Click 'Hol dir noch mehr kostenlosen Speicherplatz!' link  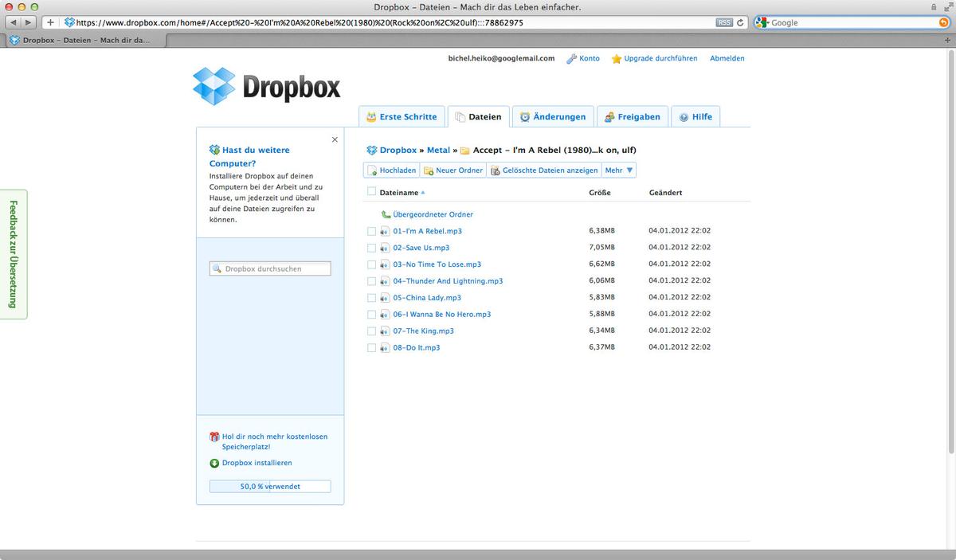pyautogui.click(x=275, y=441)
